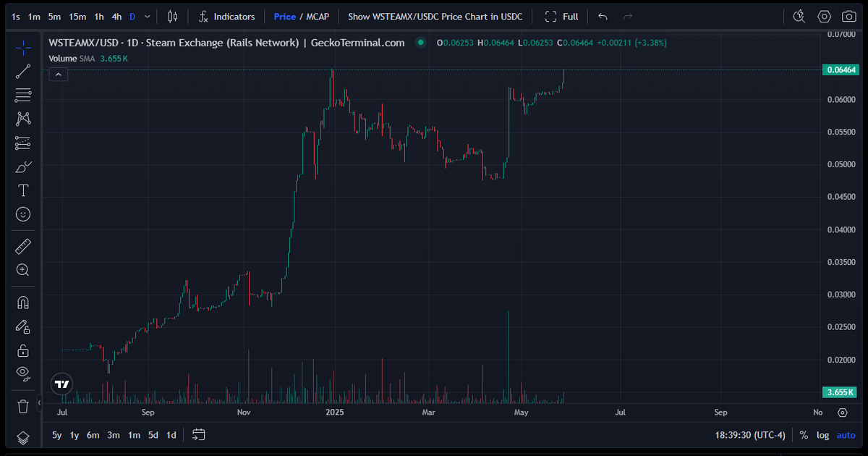Click the green market status dot

point(420,43)
